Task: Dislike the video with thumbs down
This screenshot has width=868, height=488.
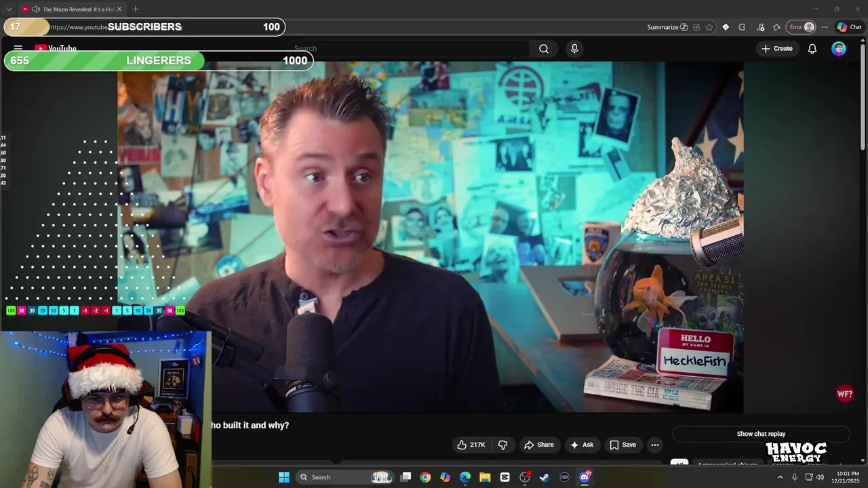Action: [503, 445]
